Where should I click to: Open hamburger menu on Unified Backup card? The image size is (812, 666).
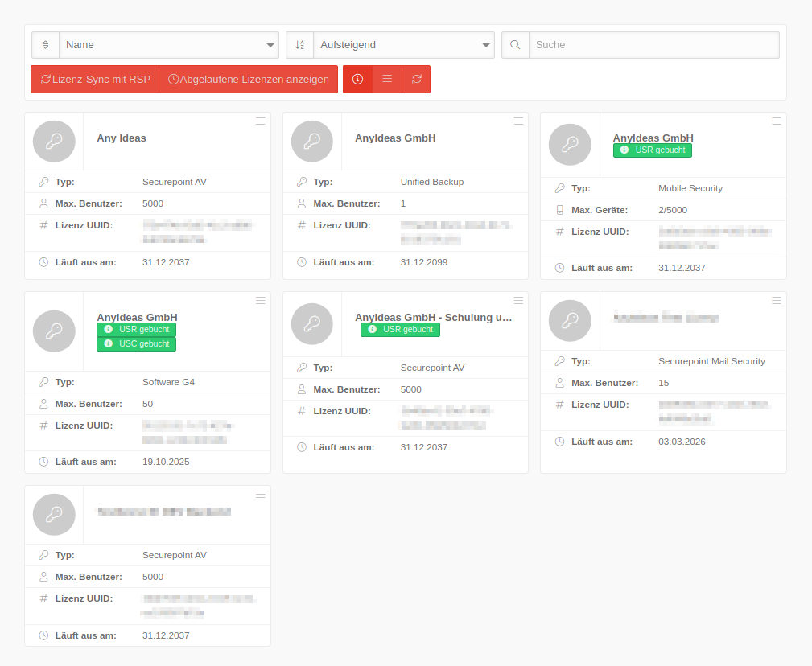tap(518, 121)
